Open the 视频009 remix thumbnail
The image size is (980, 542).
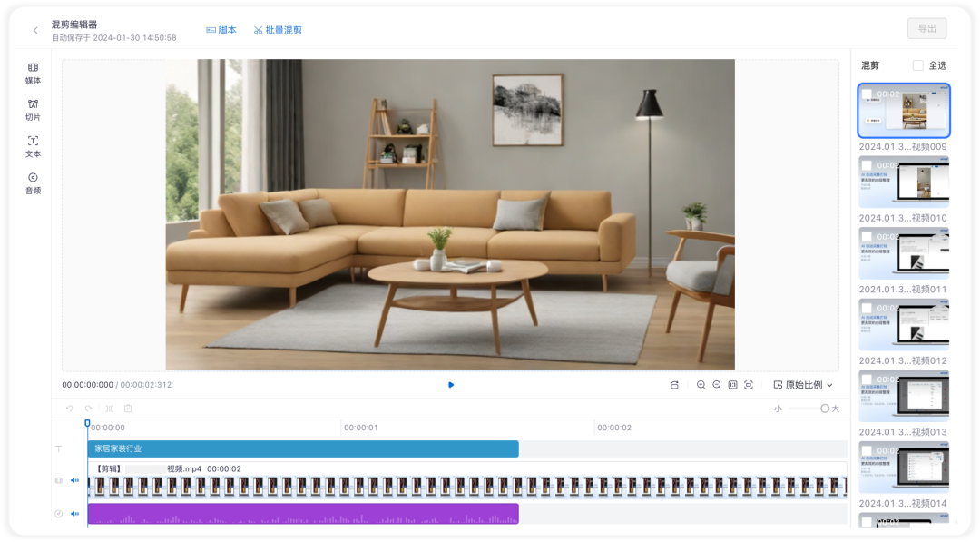pos(904,111)
